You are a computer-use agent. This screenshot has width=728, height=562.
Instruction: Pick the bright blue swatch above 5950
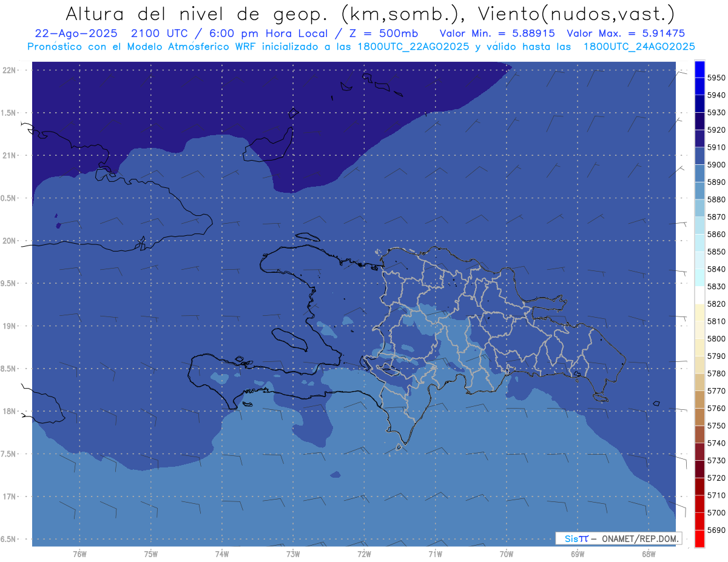tap(699, 69)
